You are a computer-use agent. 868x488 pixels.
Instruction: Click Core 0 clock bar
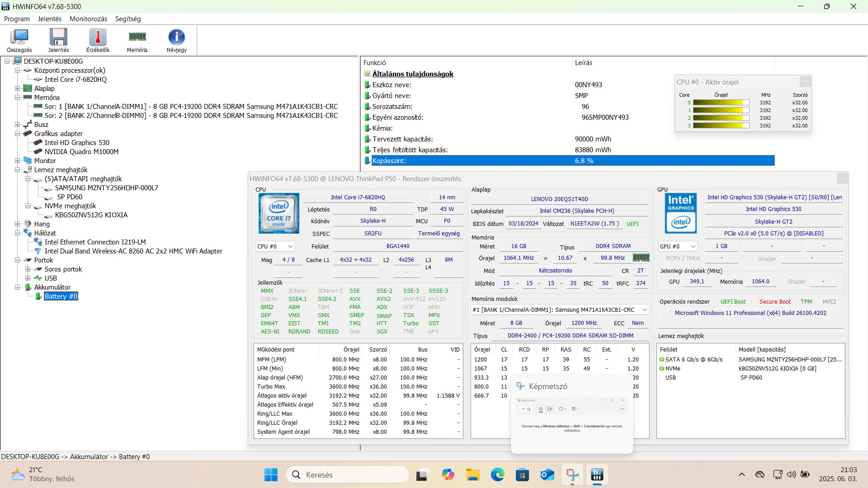click(721, 103)
